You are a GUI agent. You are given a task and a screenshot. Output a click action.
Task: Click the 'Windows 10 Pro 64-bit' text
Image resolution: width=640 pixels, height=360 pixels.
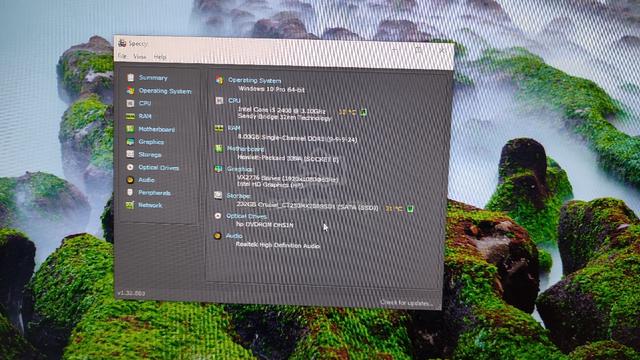click(271, 89)
